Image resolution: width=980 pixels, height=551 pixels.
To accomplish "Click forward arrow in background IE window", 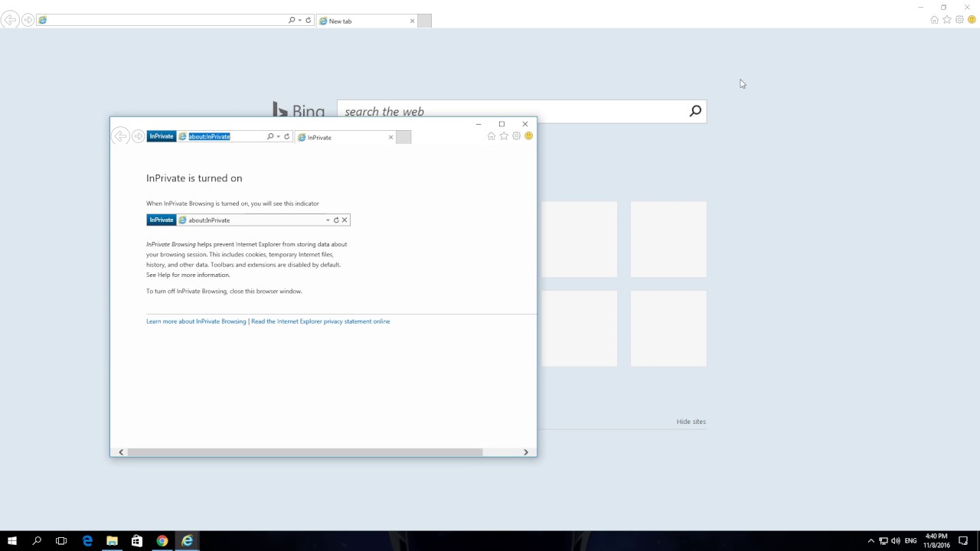I will coord(28,20).
